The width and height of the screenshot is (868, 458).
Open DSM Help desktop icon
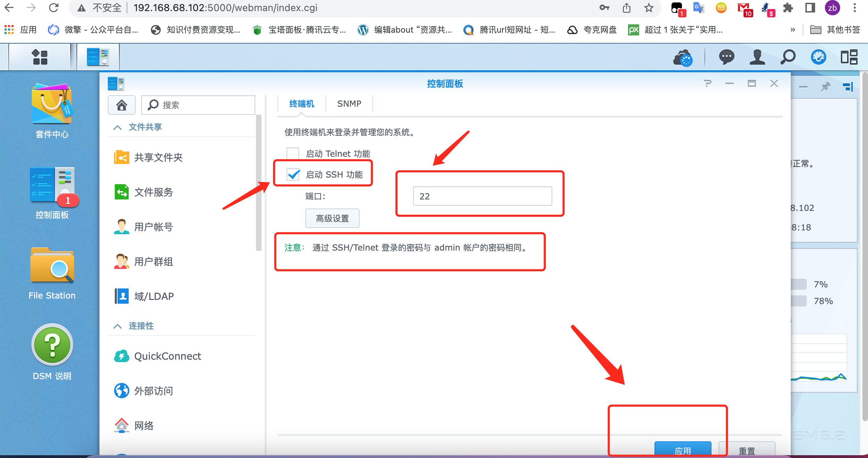pos(52,352)
